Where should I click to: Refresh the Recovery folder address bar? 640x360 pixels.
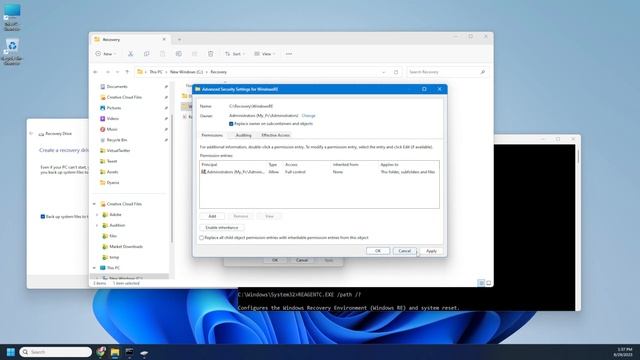click(x=396, y=72)
